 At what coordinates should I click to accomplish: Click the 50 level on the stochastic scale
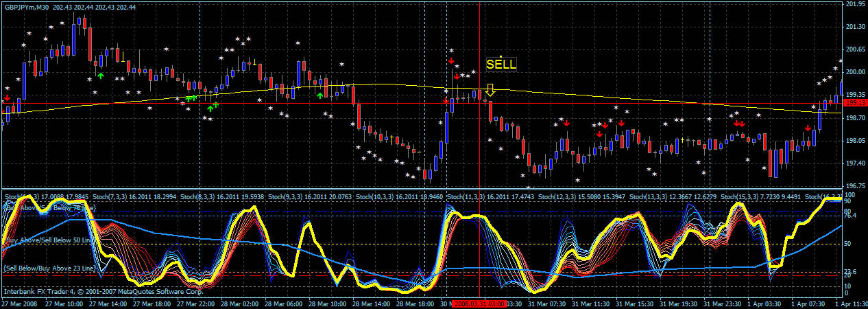(848, 244)
